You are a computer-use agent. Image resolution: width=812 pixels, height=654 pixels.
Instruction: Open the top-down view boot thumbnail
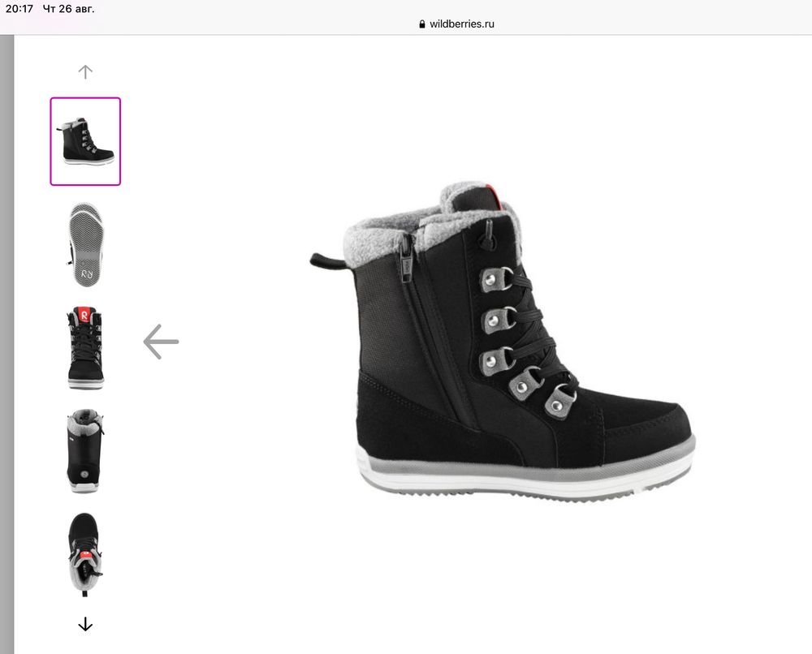coord(85,553)
